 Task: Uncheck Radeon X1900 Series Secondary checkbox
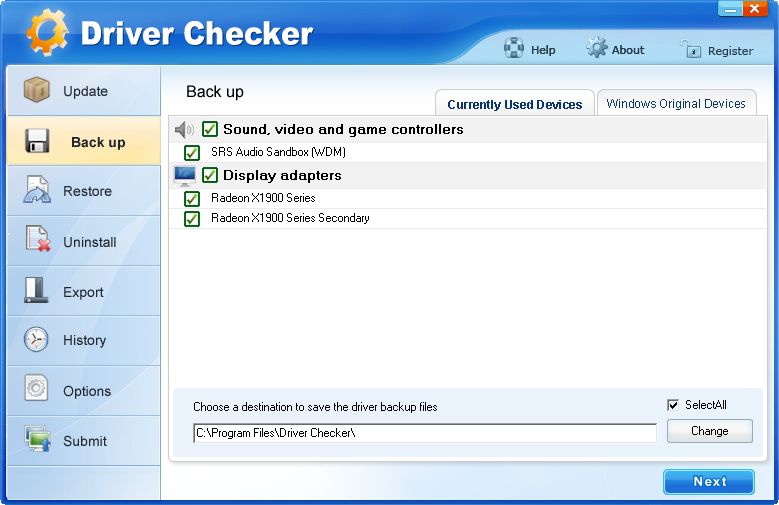(192, 219)
